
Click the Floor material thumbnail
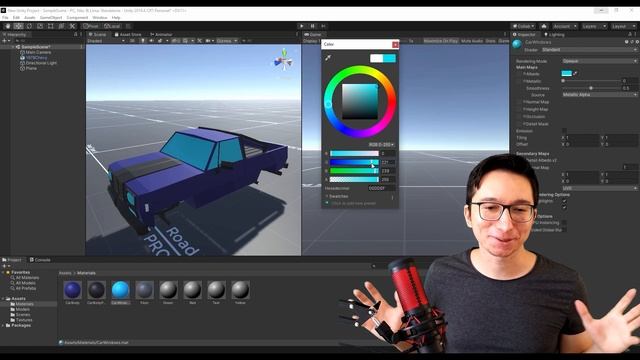pyautogui.click(x=144, y=290)
